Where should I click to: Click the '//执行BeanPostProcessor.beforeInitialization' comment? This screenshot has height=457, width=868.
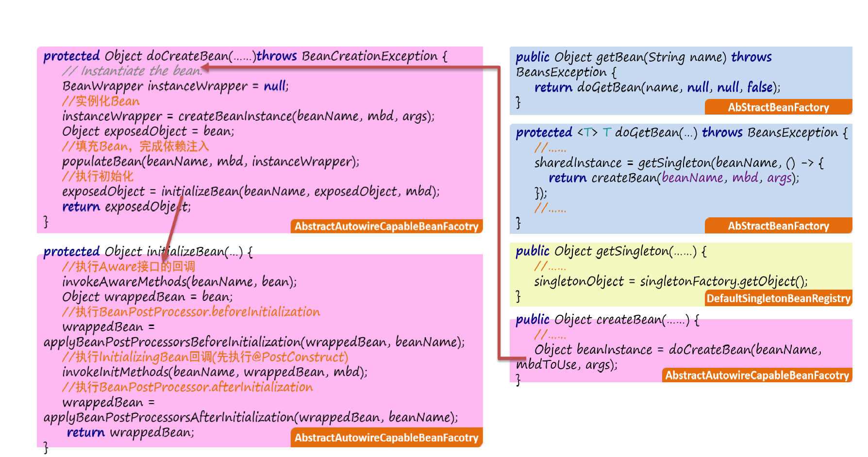191,311
